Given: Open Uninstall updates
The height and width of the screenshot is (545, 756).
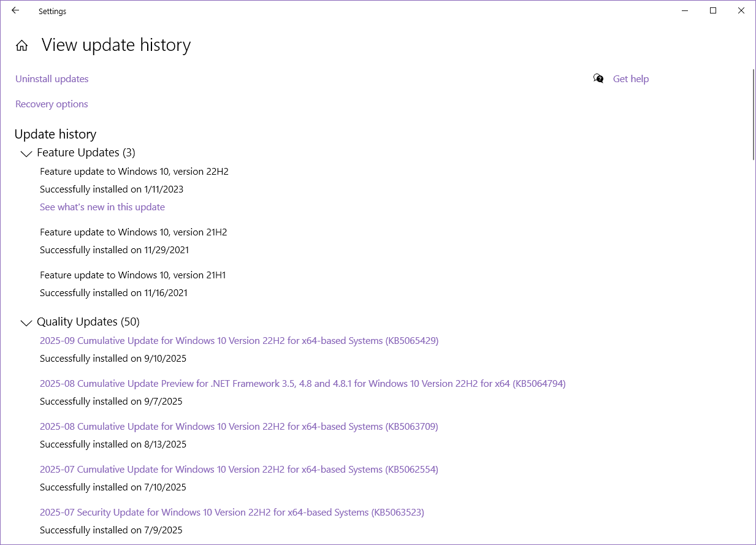Looking at the screenshot, I should [52, 78].
